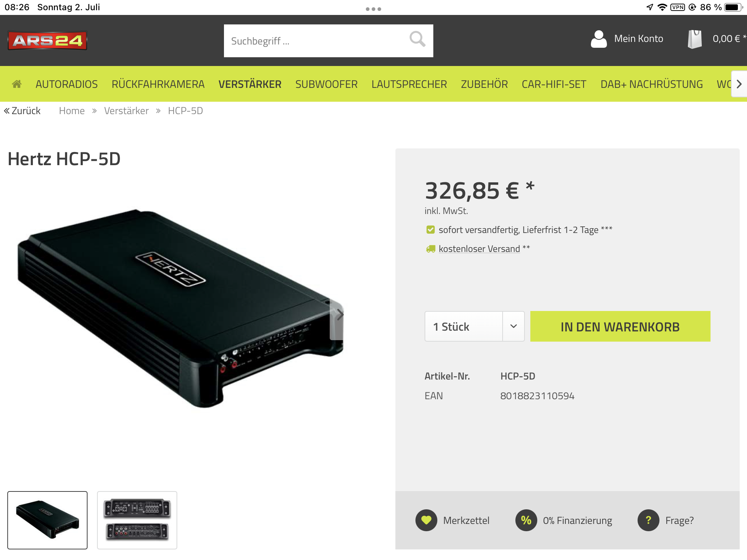Go to the home icon in navigation
Viewport: 747px width, 560px height.
click(x=17, y=84)
